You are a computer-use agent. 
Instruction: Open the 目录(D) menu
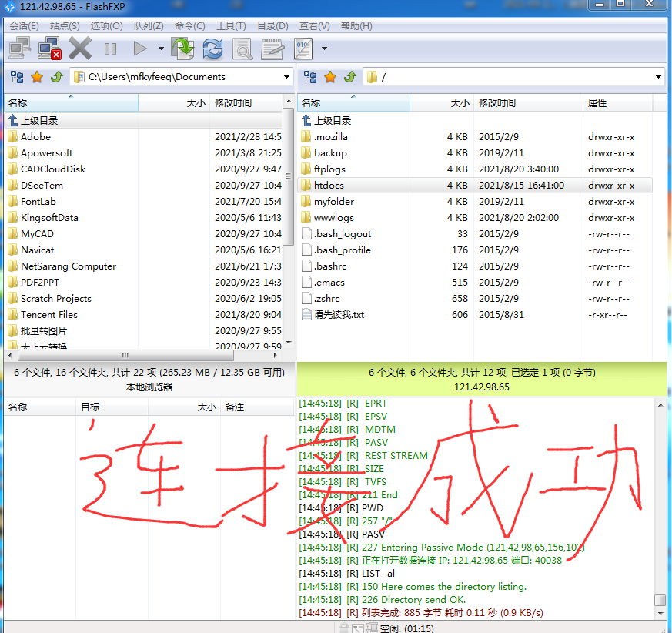272,26
